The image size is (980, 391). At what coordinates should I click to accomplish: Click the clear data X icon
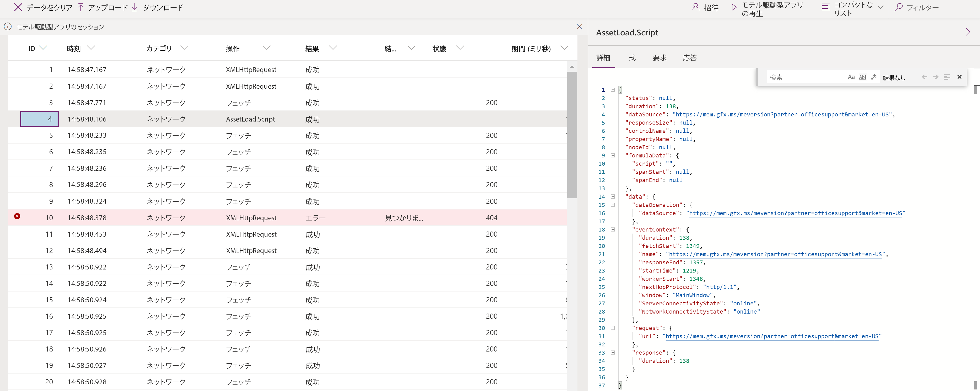point(18,7)
